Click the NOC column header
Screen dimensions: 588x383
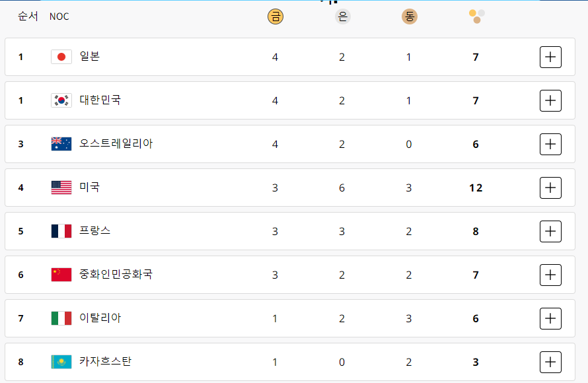[59, 17]
